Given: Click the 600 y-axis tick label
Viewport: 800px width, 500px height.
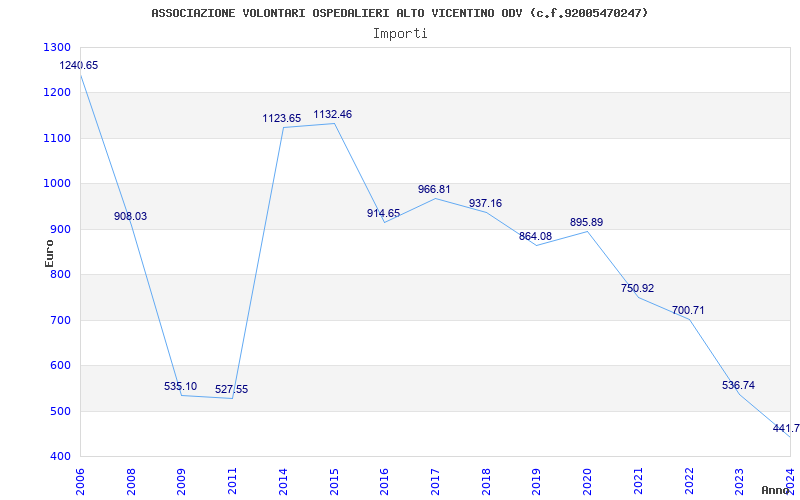Looking at the screenshot, I should [60, 366].
